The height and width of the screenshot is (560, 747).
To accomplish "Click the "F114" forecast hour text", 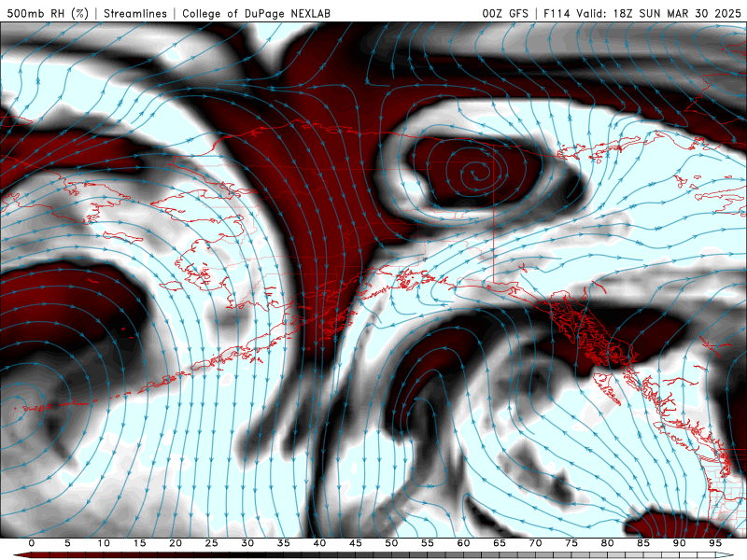I will [557, 13].
